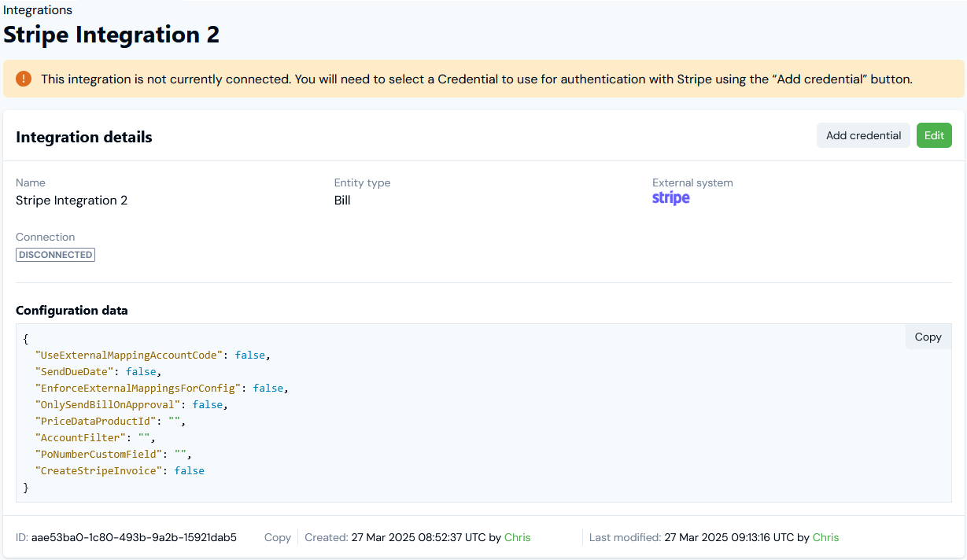Select the "EnforceExternalMappingsForConfig" key

tap(138, 388)
